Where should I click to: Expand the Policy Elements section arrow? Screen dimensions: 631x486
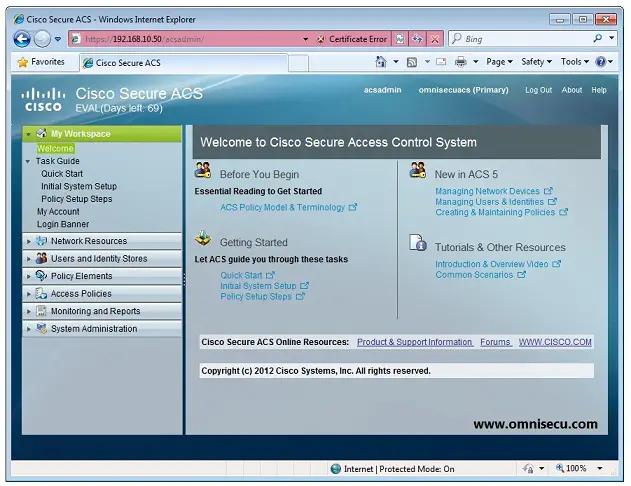pos(29,276)
